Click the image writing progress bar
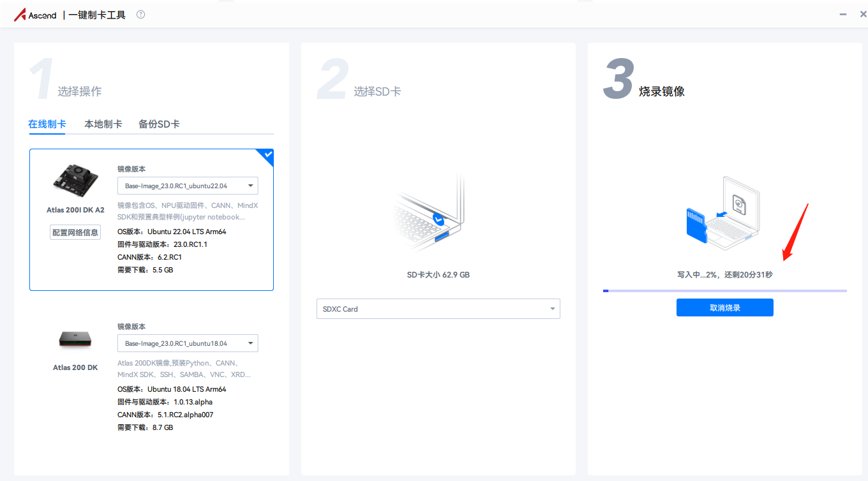 (x=725, y=291)
